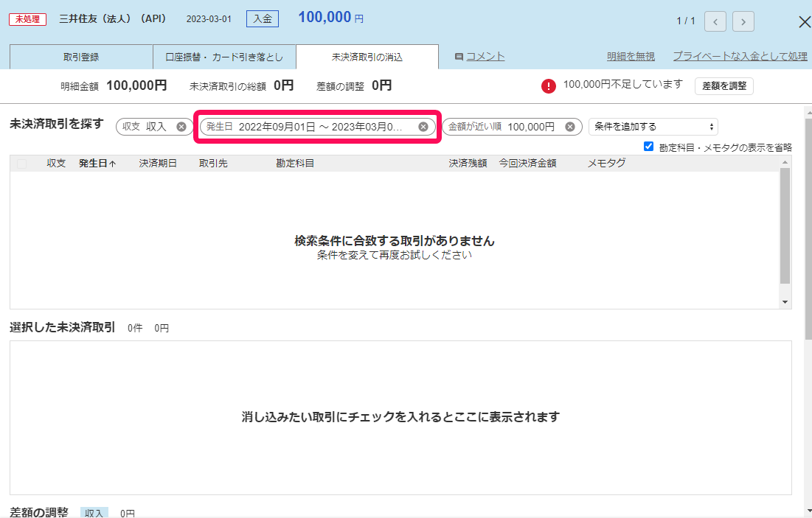Click the 三井住友（法人）（API） account name
812x518 pixels.
(113, 19)
